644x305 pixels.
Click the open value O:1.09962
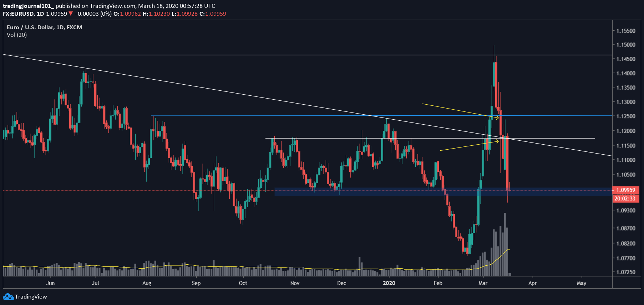[x=127, y=14]
